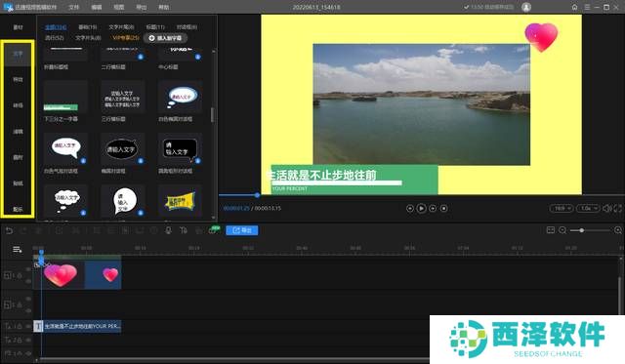This screenshot has width=625, height=364.
Task: Select the 文字 tab in the sidebar
Action: coord(18,55)
